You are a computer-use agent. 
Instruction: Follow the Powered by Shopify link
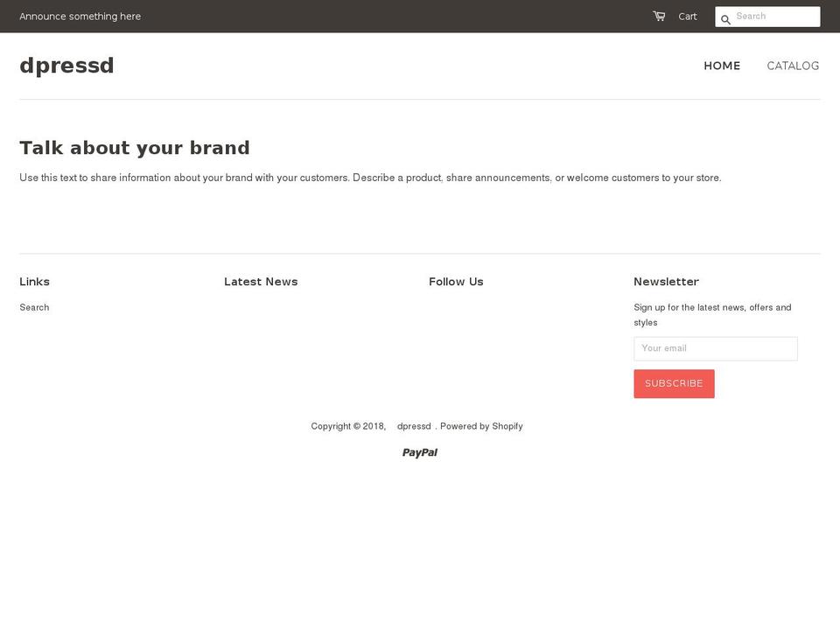point(481,426)
